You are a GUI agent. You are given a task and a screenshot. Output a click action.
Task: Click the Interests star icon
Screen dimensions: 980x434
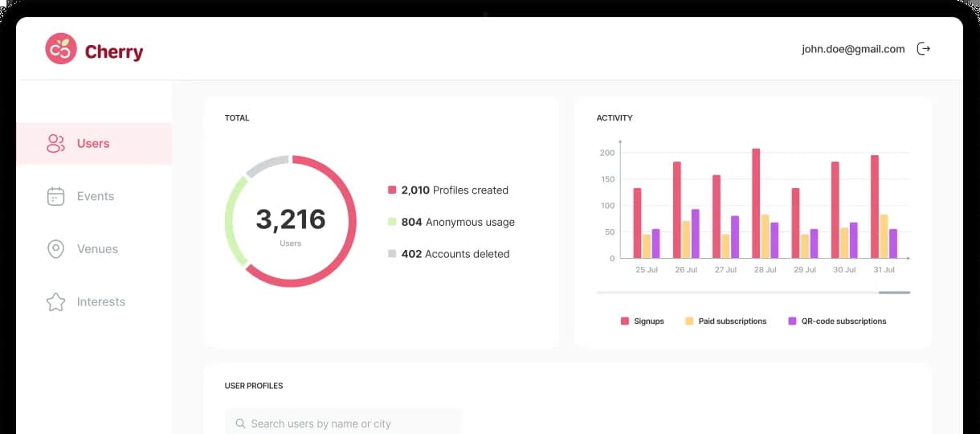click(x=55, y=302)
